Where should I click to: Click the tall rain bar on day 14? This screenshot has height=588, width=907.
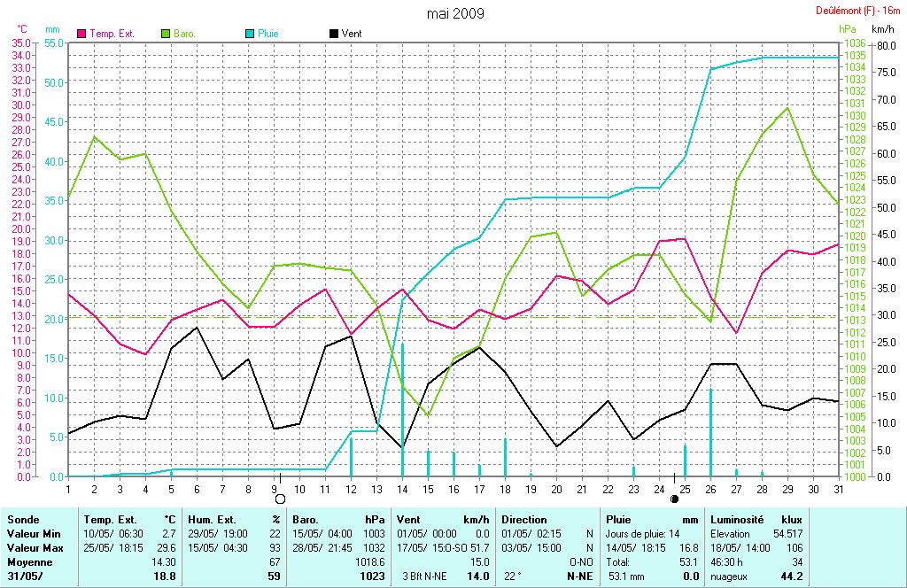point(402,409)
